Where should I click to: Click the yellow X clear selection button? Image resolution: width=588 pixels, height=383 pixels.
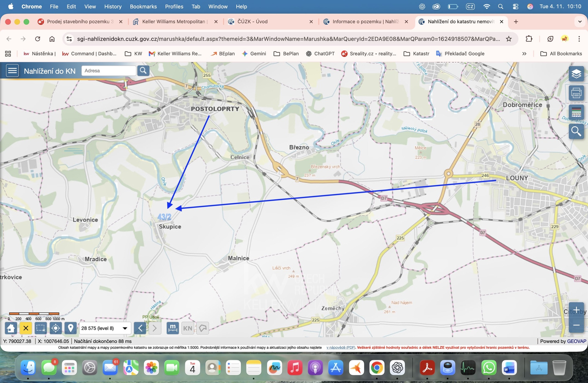26,328
